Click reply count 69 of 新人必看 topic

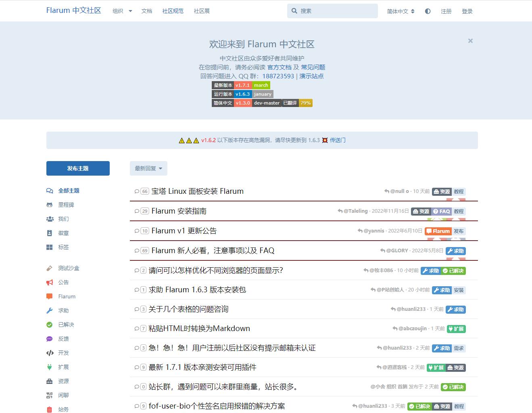coord(142,251)
